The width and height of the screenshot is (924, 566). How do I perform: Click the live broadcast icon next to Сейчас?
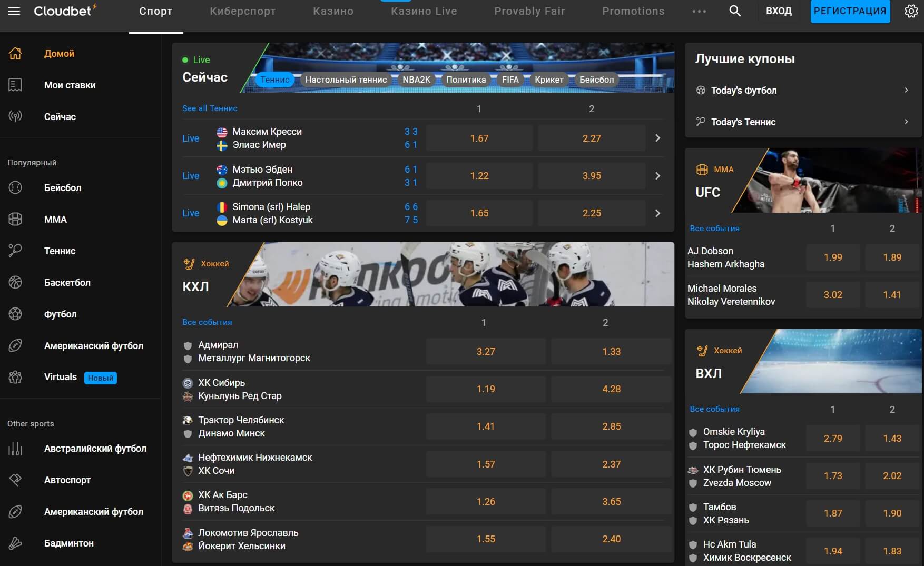point(15,116)
